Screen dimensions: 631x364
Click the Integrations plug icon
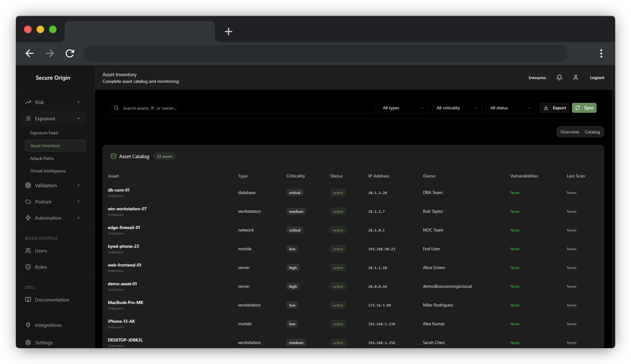pos(28,325)
